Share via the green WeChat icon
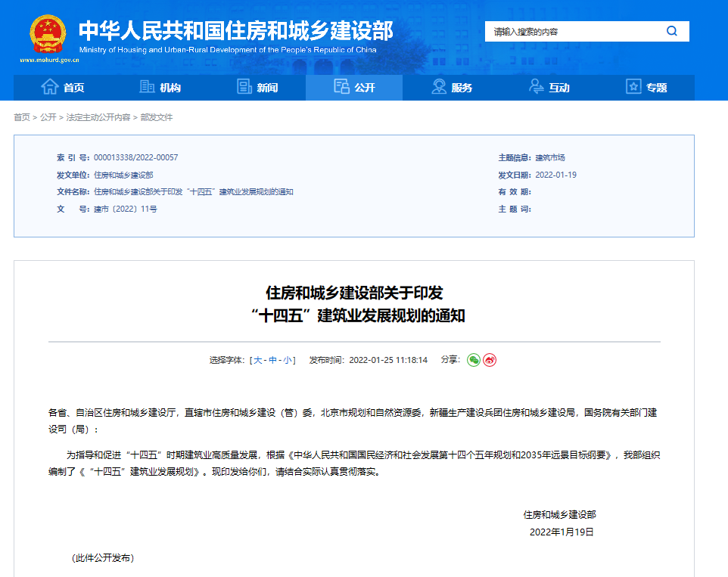This screenshot has height=577, width=728. click(x=474, y=360)
